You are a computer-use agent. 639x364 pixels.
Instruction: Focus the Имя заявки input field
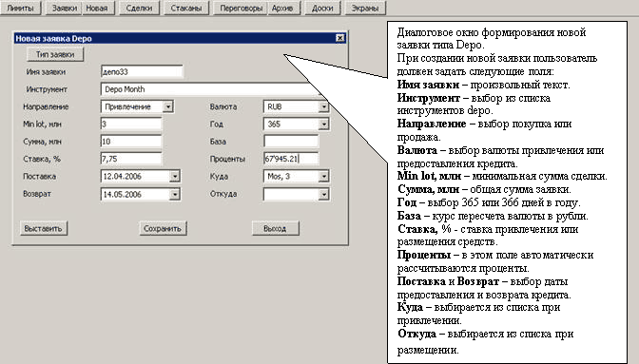pos(142,71)
